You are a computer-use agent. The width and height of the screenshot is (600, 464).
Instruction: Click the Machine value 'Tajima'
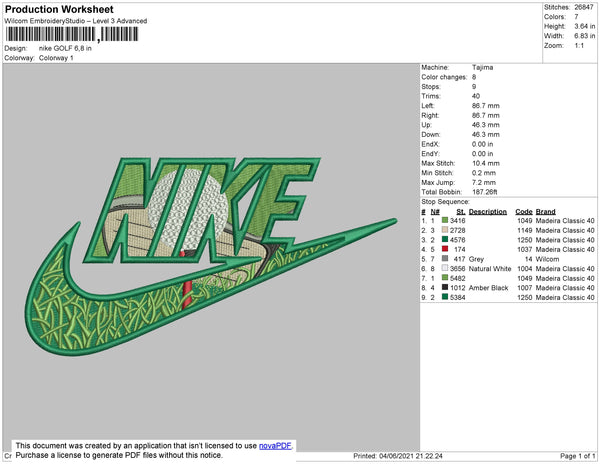click(x=482, y=67)
